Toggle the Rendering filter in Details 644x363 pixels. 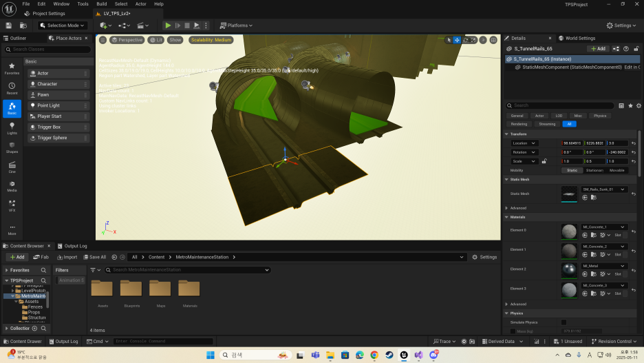pyautogui.click(x=519, y=124)
